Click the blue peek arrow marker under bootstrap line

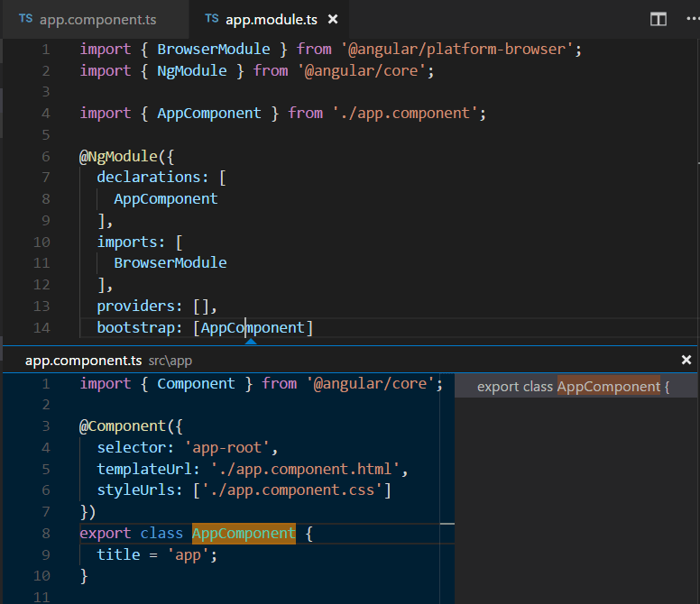pyautogui.click(x=251, y=341)
